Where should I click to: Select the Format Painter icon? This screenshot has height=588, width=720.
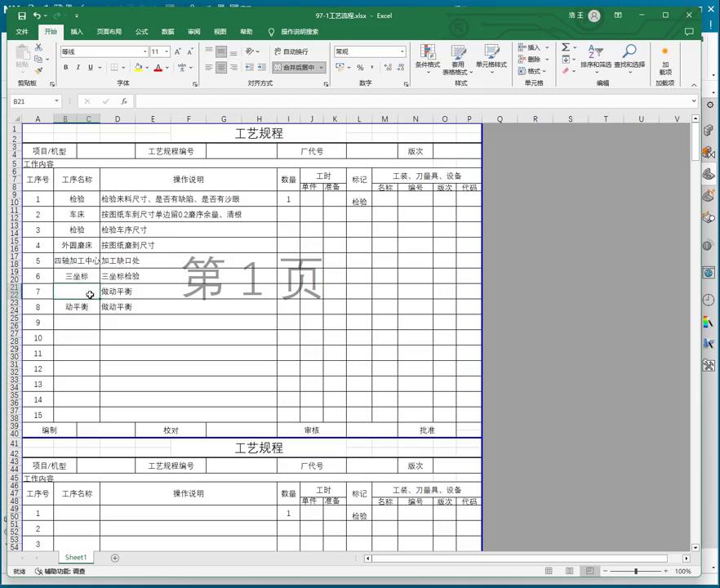click(38, 70)
